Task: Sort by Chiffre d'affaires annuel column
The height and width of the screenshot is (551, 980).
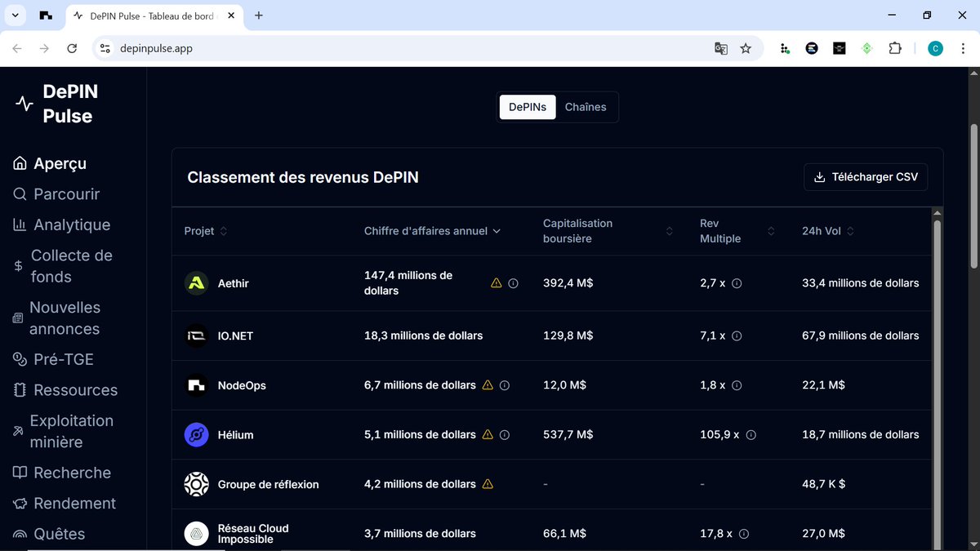Action: click(431, 231)
